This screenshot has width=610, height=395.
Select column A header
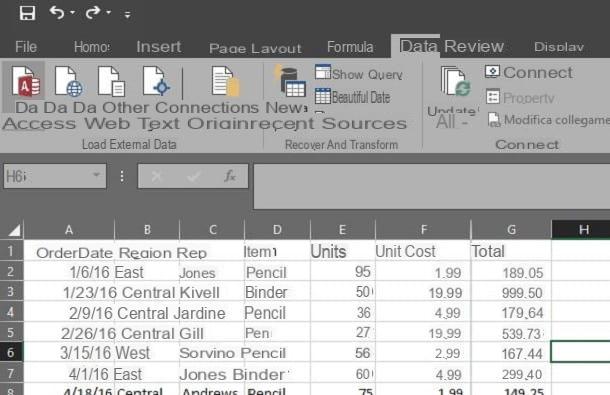(x=69, y=230)
